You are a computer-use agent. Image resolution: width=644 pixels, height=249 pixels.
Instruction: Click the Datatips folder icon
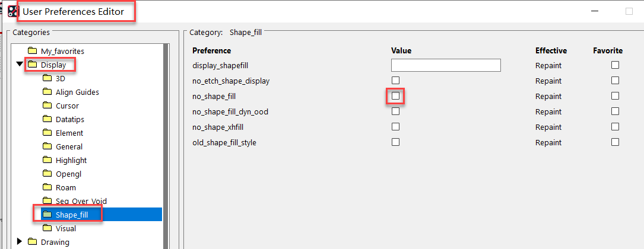click(47, 119)
